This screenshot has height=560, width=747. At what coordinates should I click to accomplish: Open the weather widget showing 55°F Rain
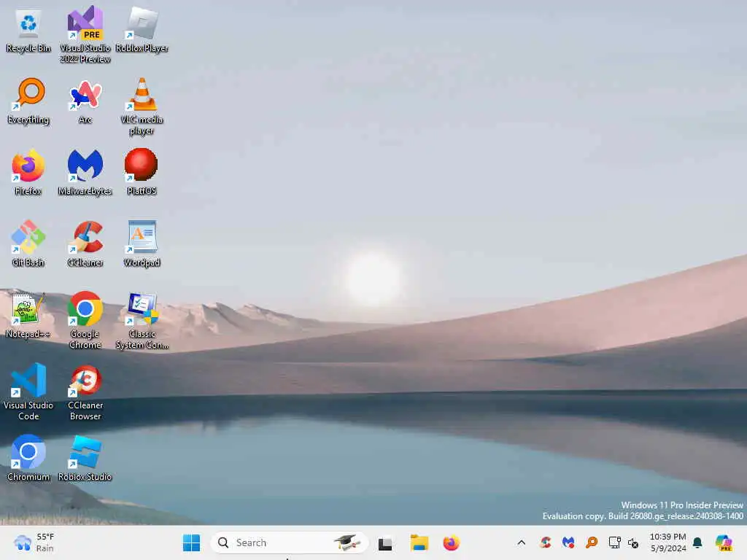click(34, 542)
